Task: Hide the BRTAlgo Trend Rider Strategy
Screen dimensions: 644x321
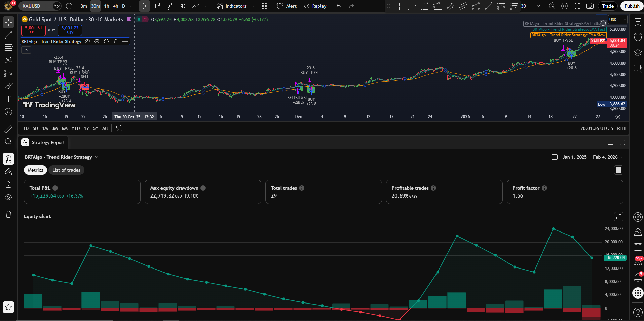Action: [x=87, y=41]
